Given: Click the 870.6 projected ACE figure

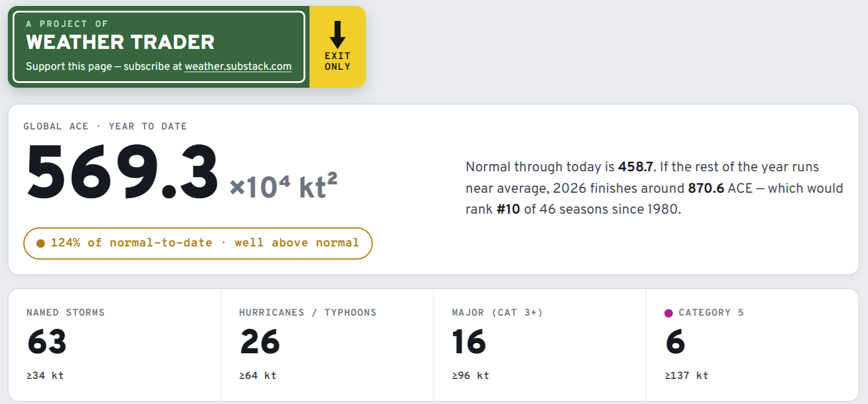Looking at the screenshot, I should click(x=706, y=189).
